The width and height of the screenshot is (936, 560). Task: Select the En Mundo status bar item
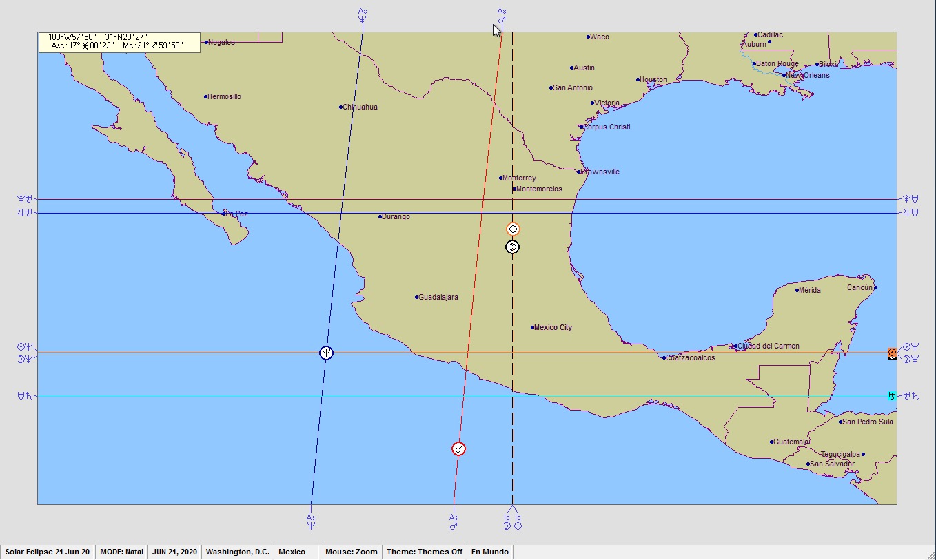click(x=490, y=552)
